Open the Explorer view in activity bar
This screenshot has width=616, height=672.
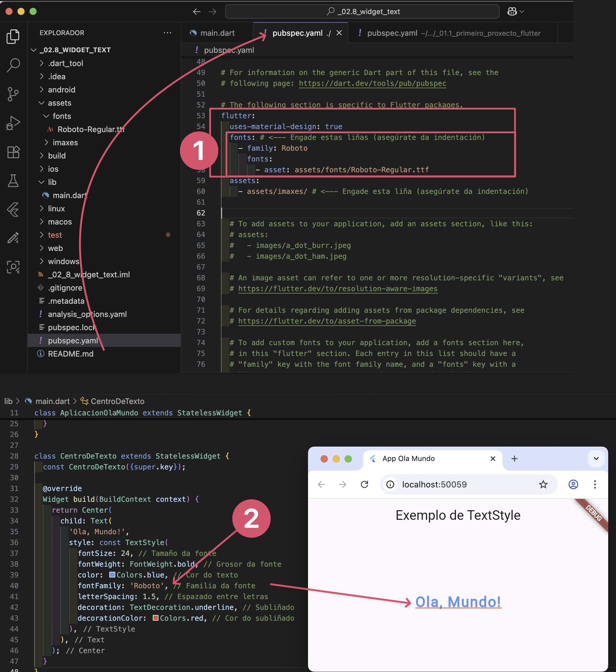13,36
